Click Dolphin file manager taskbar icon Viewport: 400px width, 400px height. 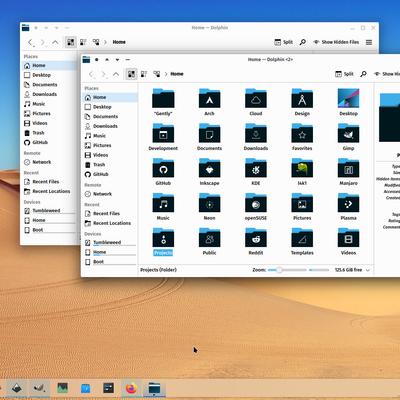(154, 388)
